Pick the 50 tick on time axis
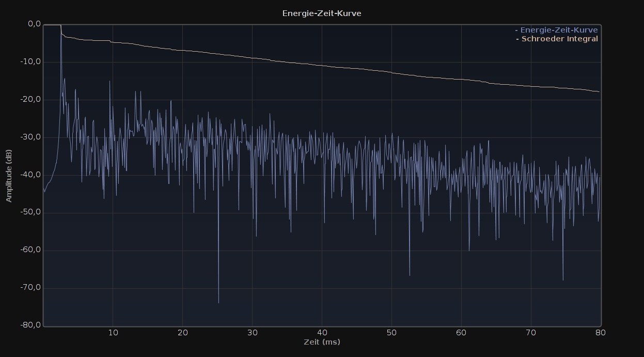This screenshot has width=644, height=357. tap(392, 333)
